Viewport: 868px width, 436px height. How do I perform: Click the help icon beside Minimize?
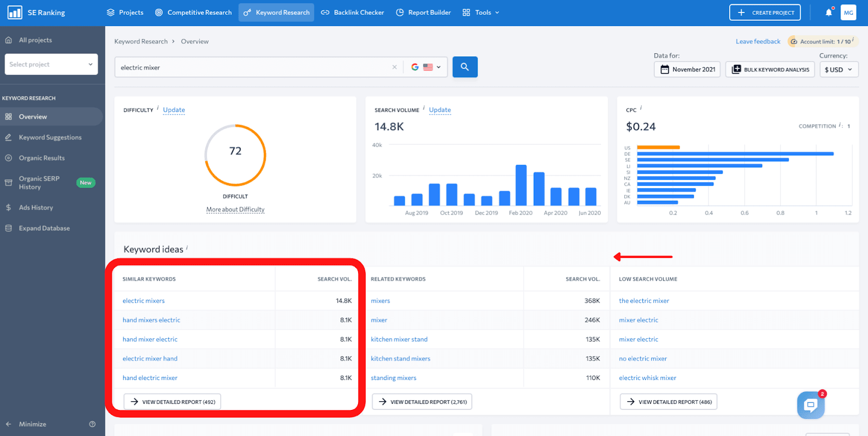92,424
